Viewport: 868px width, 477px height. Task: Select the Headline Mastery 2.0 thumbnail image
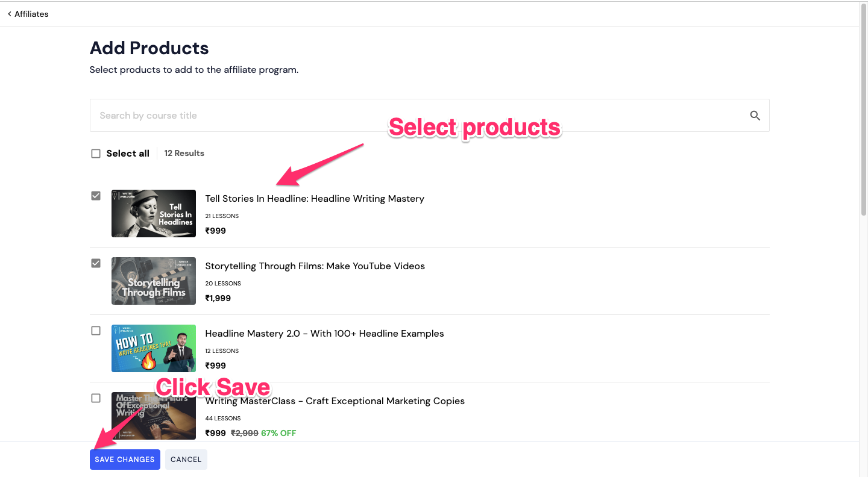pyautogui.click(x=154, y=348)
